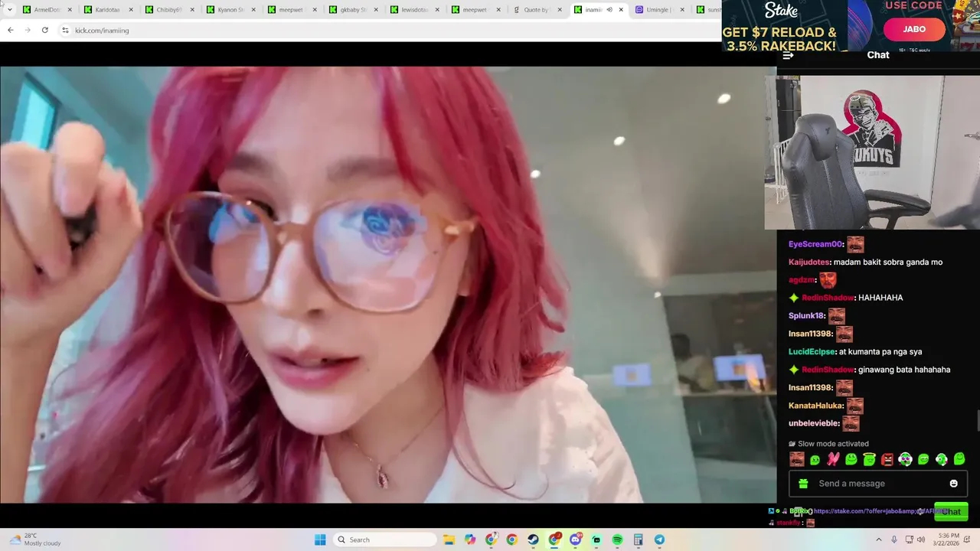Click the stake.com offer link from BotRix
The image size is (980, 551).
click(x=880, y=511)
